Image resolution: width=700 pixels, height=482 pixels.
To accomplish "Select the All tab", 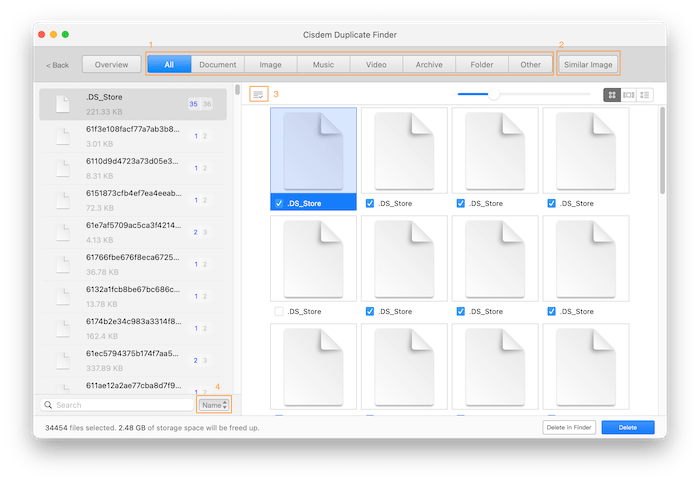I will point(169,65).
